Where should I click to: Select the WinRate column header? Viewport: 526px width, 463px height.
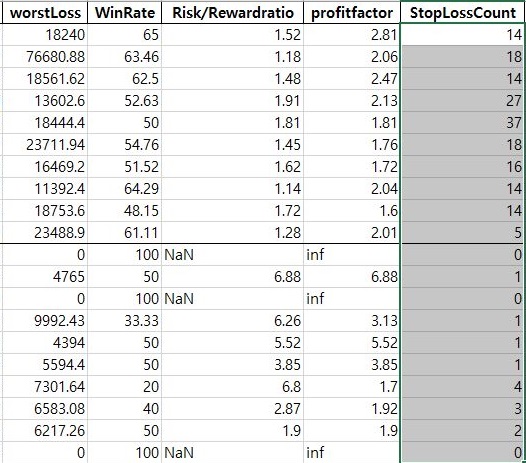click(x=124, y=13)
